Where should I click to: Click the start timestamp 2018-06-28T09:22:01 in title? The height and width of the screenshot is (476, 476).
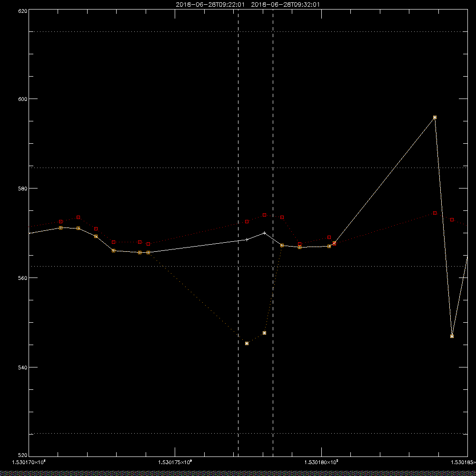210,5
